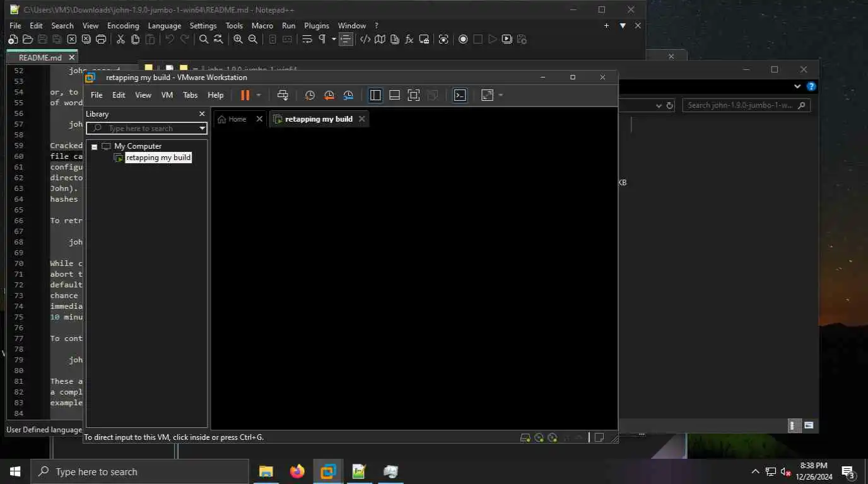Click the hard disk status icon in VMware status bar
Viewport: 868px width, 484px height.
coord(525,438)
